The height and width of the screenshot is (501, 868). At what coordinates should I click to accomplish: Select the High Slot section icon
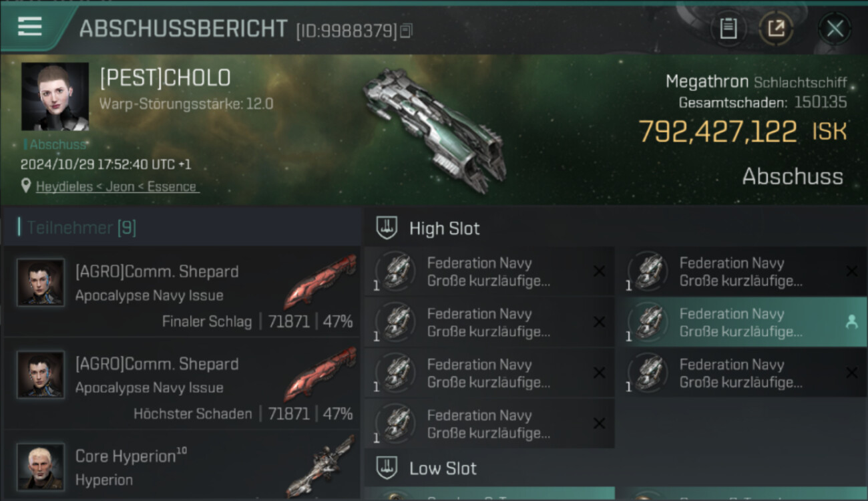click(387, 228)
